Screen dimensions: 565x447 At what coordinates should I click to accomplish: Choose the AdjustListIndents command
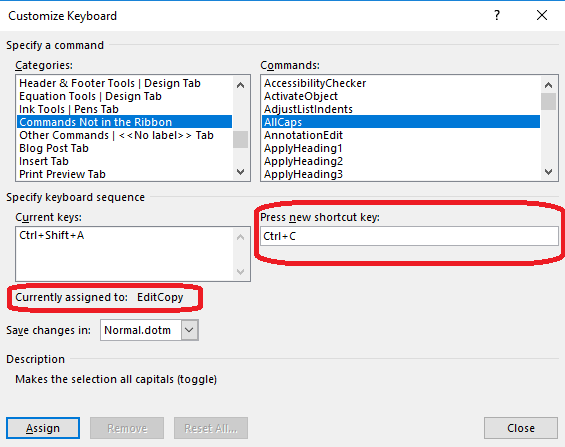click(x=401, y=109)
